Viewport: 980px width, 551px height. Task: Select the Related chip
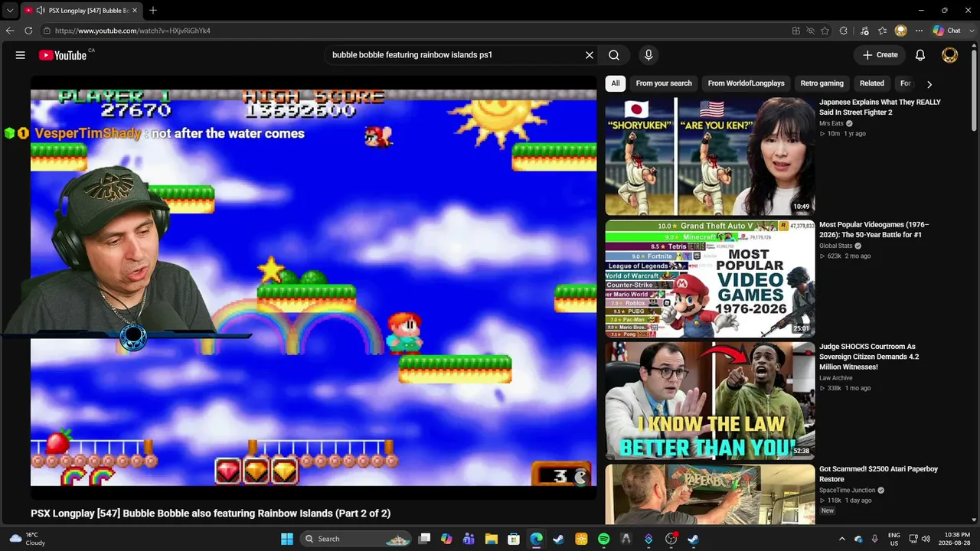(x=872, y=83)
